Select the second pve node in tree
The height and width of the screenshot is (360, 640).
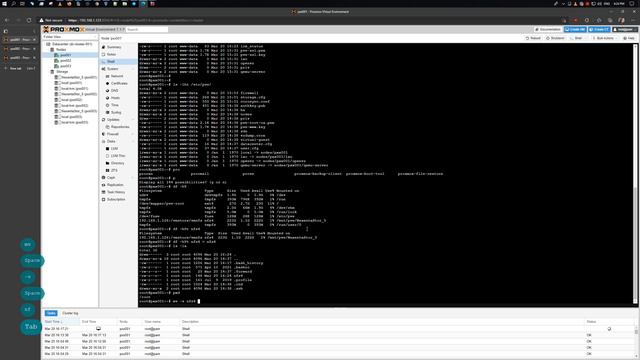65,60
